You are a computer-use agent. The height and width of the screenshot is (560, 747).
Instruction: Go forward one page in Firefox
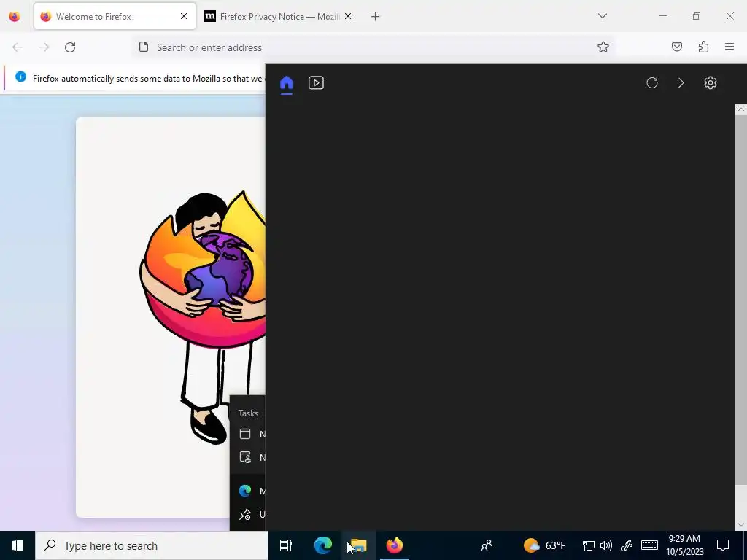pyautogui.click(x=44, y=47)
